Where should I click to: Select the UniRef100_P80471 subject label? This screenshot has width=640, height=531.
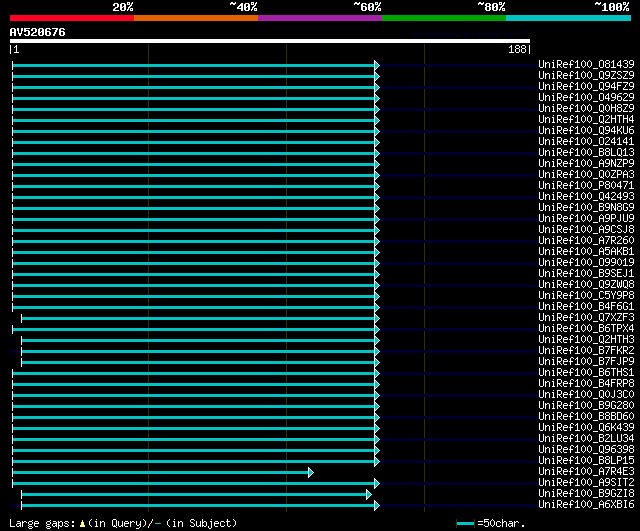point(586,185)
